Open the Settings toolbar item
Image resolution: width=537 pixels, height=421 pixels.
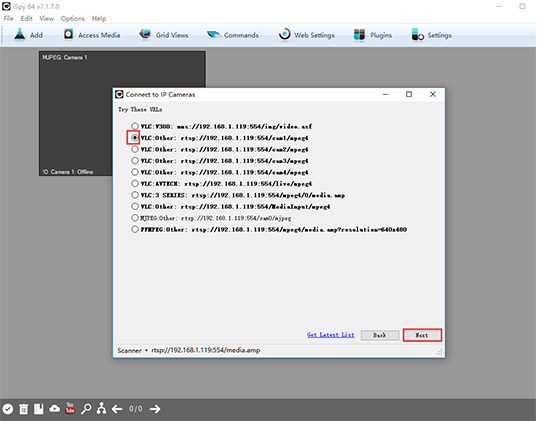tap(432, 35)
